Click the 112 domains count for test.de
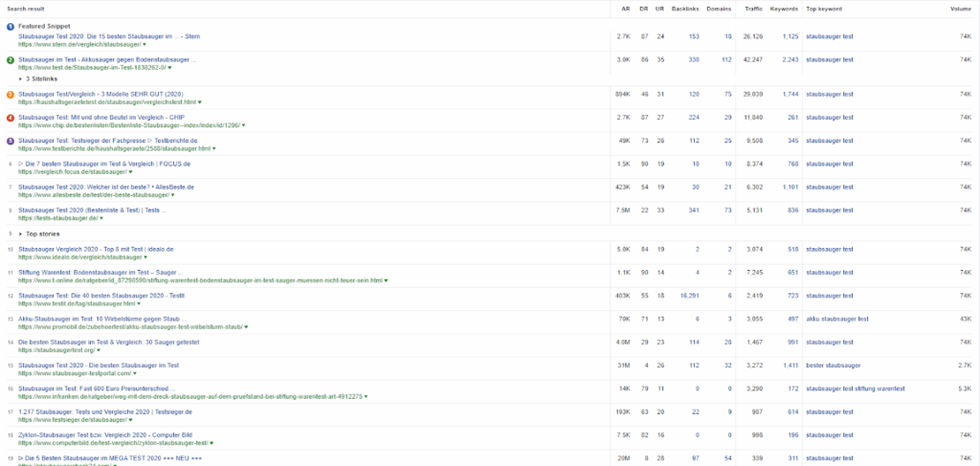The image size is (980, 466). click(x=725, y=59)
